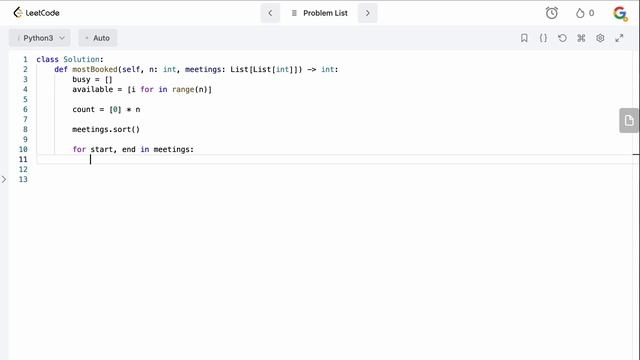The height and width of the screenshot is (360, 640).
Task: Open the Problem List panel
Action: click(x=319, y=13)
